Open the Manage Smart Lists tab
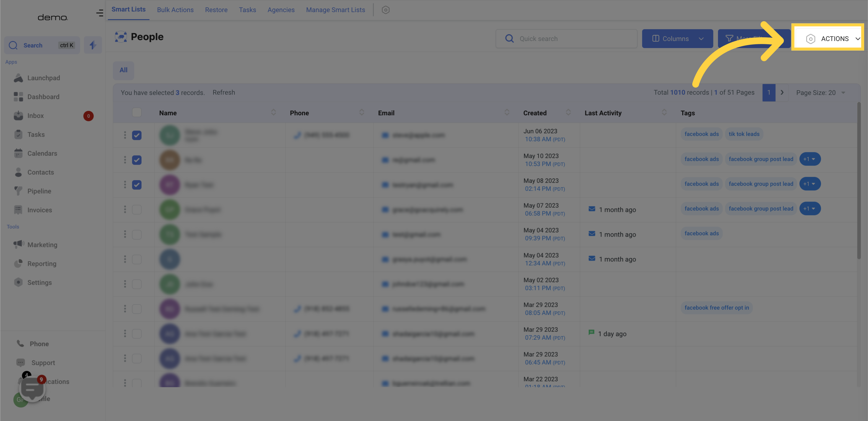The width and height of the screenshot is (868, 421). click(335, 10)
